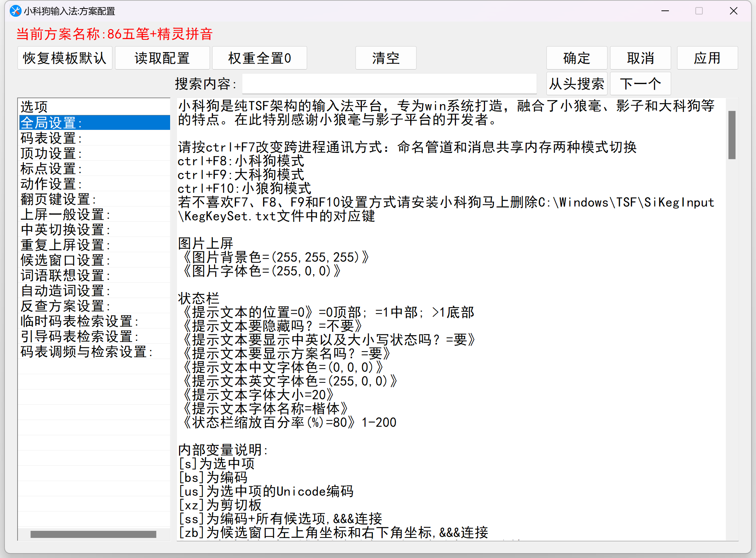Apply settings with the 应用 button
Screen dimensions: 756x558
tap(707, 58)
